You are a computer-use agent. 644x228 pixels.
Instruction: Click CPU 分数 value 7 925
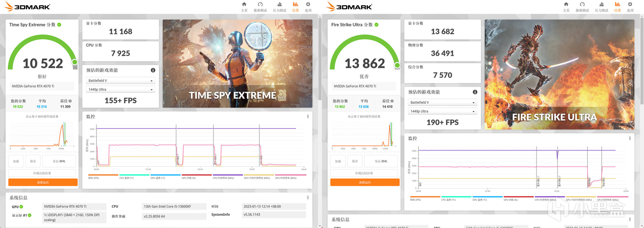121,53
